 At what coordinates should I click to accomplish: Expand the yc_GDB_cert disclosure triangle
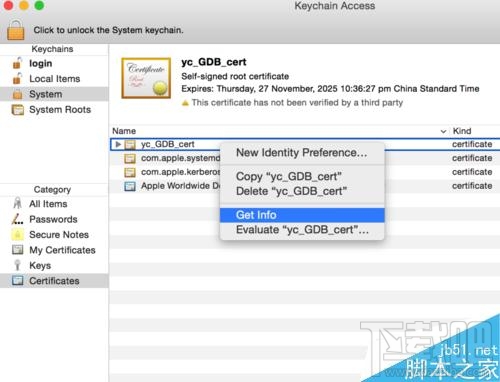[118, 144]
